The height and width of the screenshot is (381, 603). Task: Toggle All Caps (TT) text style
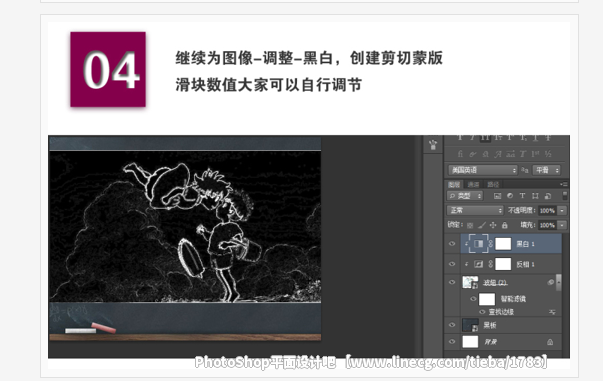coord(485,137)
